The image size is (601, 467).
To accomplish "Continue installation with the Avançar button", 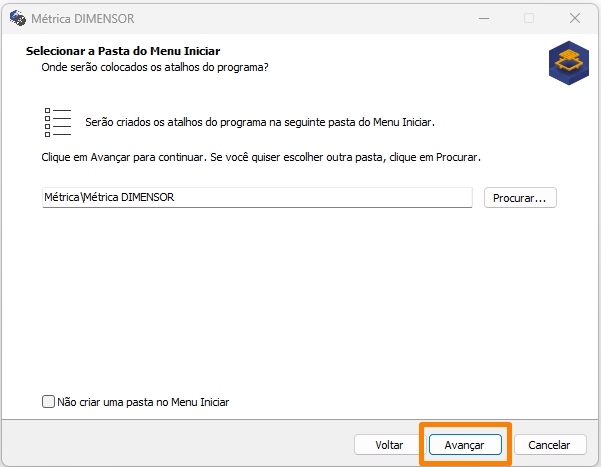I will pyautogui.click(x=465, y=445).
